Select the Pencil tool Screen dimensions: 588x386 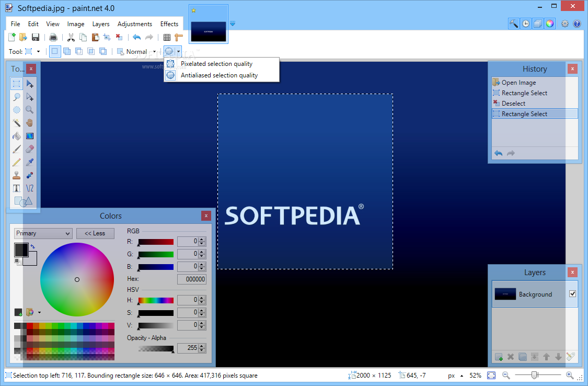click(x=17, y=162)
